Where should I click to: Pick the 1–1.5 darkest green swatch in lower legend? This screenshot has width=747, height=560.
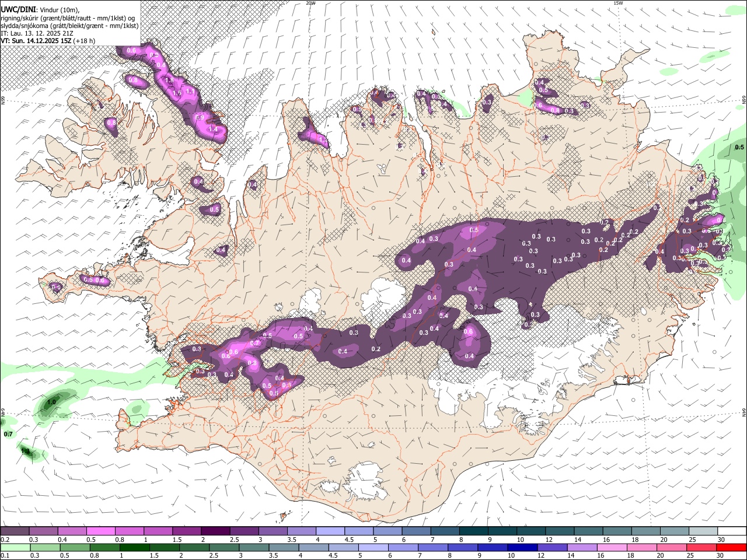134,547
